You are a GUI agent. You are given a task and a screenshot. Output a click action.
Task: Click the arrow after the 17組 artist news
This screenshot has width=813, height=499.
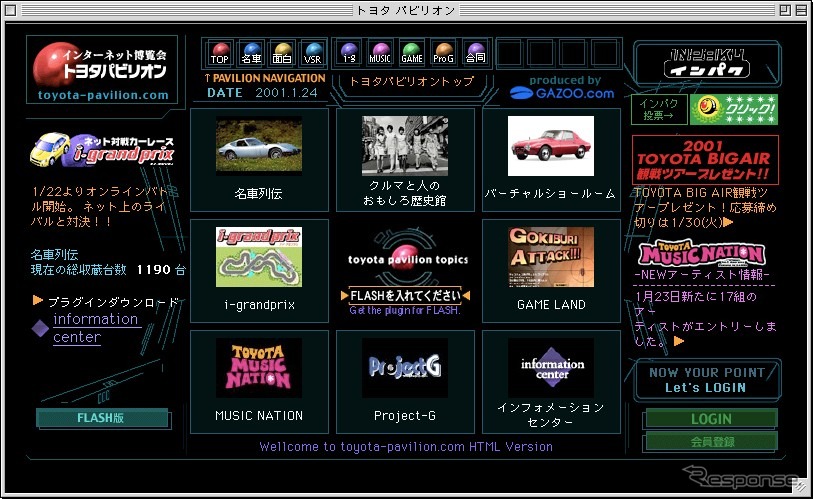pyautogui.click(x=679, y=341)
